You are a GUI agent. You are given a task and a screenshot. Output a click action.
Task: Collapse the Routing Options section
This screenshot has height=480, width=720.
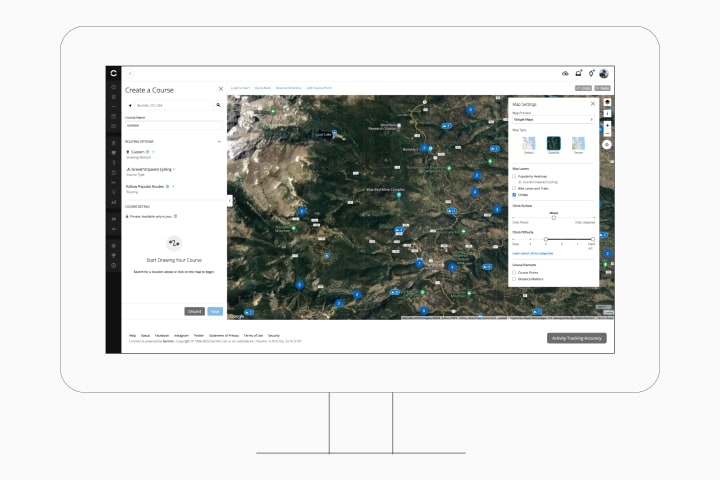219,141
